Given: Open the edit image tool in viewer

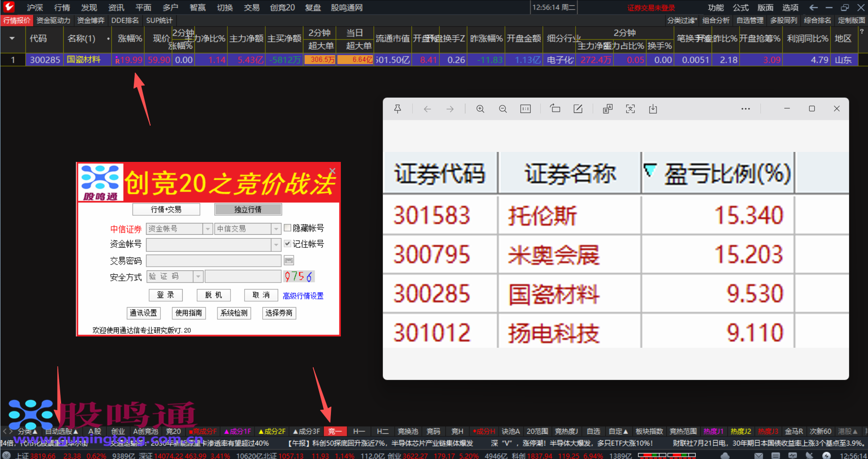Looking at the screenshot, I should pos(578,109).
